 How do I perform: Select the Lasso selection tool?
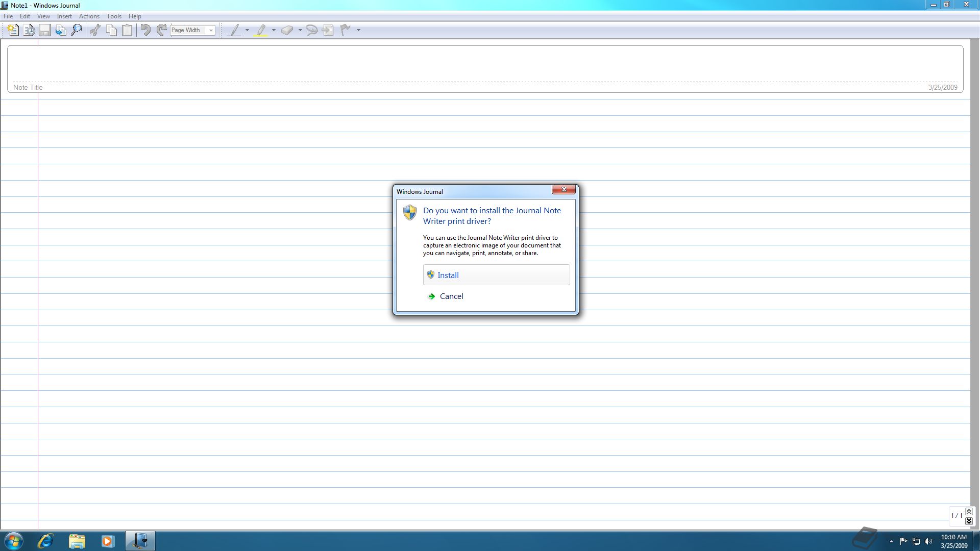(312, 30)
